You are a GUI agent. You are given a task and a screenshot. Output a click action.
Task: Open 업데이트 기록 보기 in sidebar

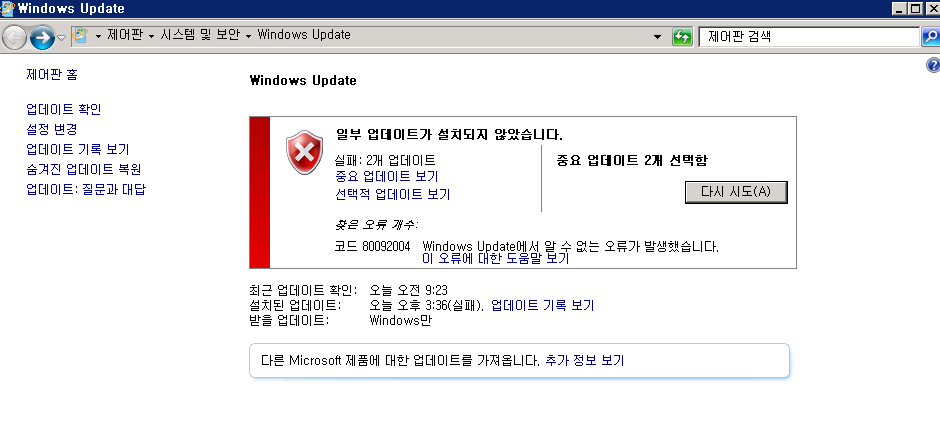(x=78, y=149)
